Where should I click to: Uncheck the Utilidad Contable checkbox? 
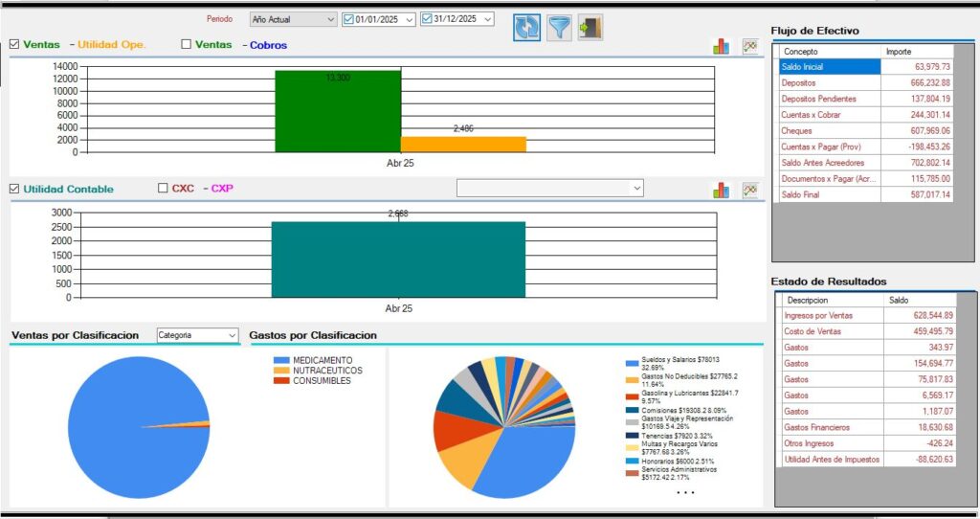15,189
